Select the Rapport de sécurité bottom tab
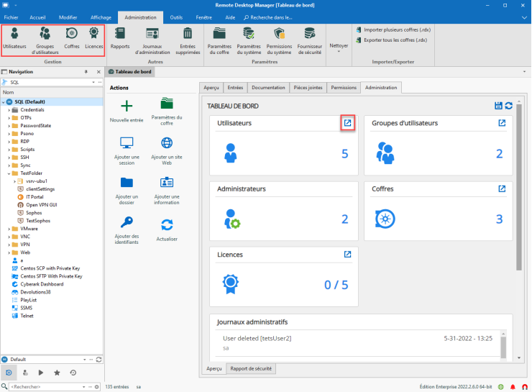Viewport: 532px width, 392px height. tap(251, 368)
